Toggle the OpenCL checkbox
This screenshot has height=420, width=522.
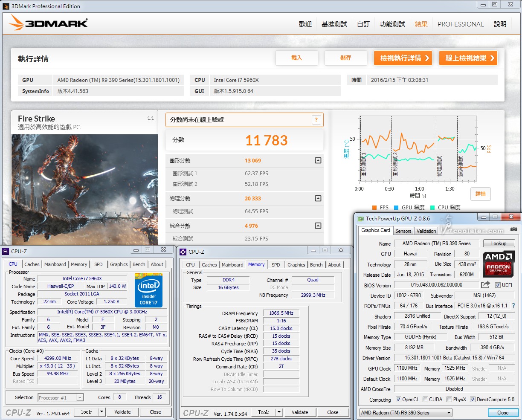[398, 400]
